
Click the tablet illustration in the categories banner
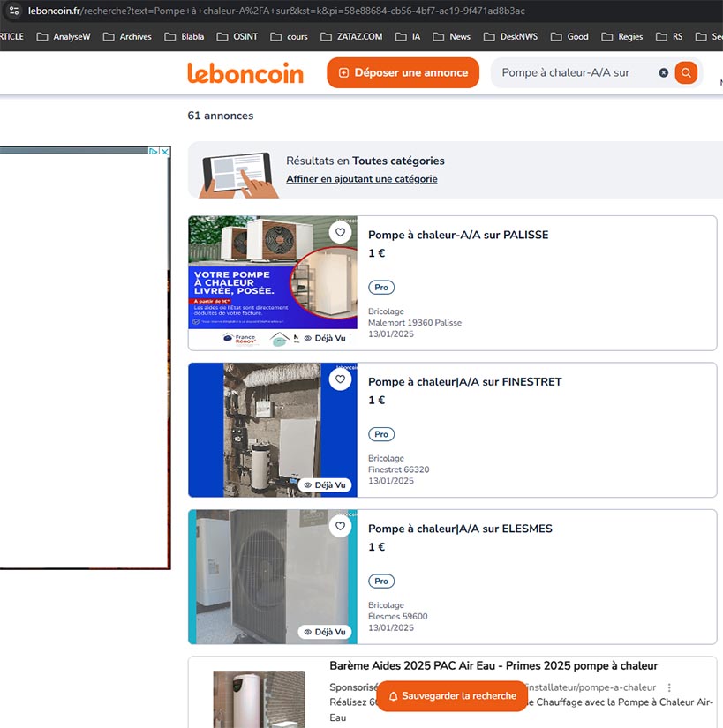tap(238, 175)
